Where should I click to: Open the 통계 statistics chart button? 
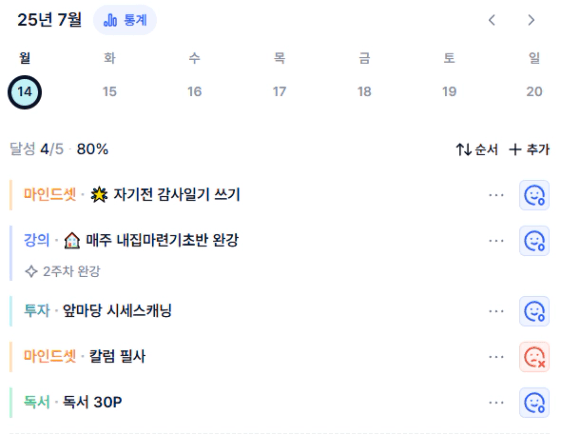[x=125, y=20]
